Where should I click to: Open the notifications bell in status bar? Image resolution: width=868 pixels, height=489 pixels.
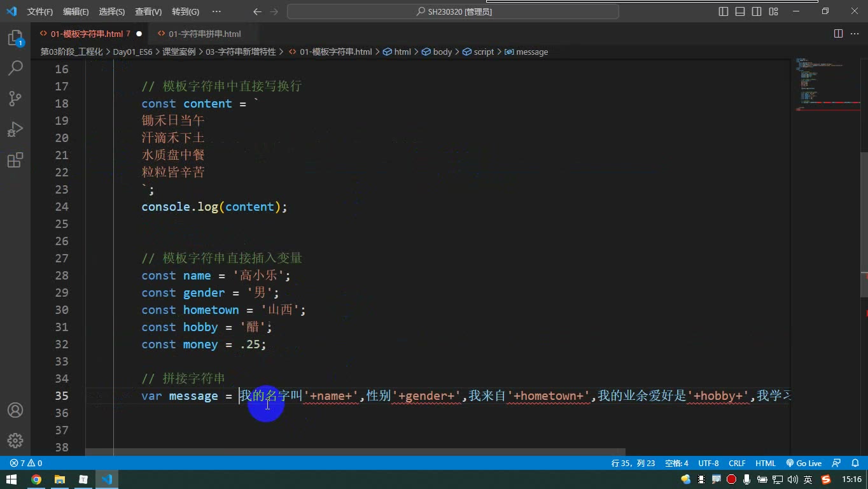[855, 464]
